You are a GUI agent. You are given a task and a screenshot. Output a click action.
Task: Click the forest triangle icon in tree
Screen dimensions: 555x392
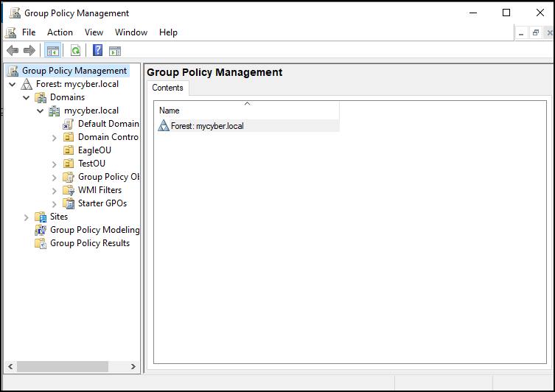27,84
